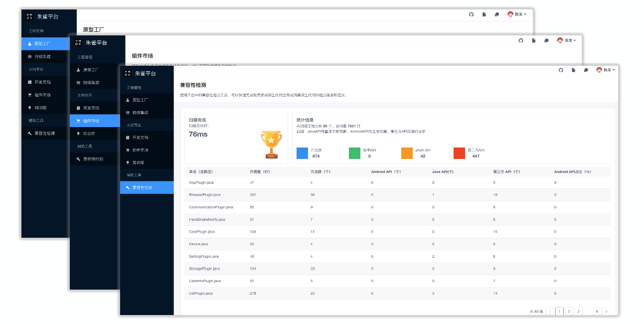Screen dimensions: 644x322
Task: Open the 陈发 account dropdown in the back window
Action: click(x=517, y=14)
